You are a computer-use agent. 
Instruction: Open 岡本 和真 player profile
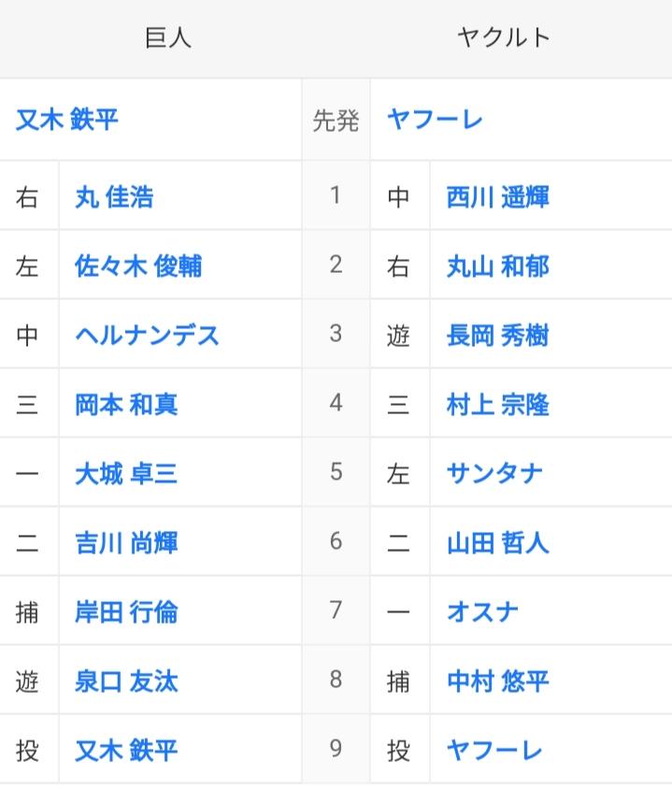(126, 405)
